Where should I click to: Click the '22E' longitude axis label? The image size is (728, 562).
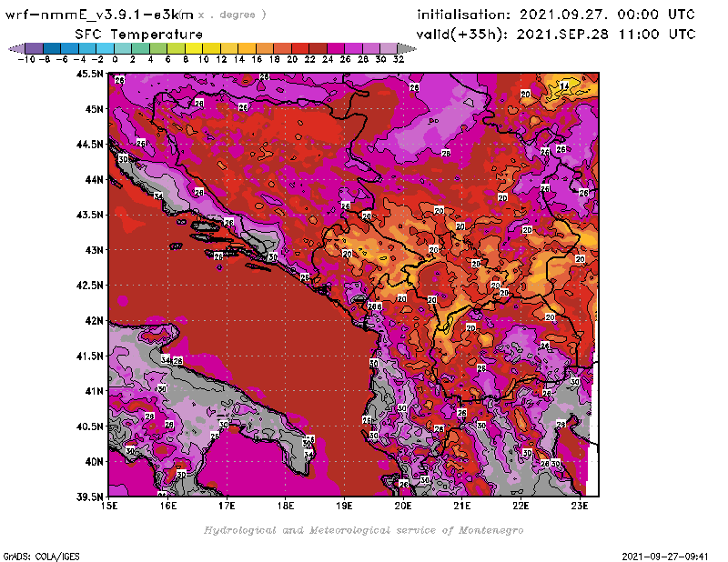[521, 506]
